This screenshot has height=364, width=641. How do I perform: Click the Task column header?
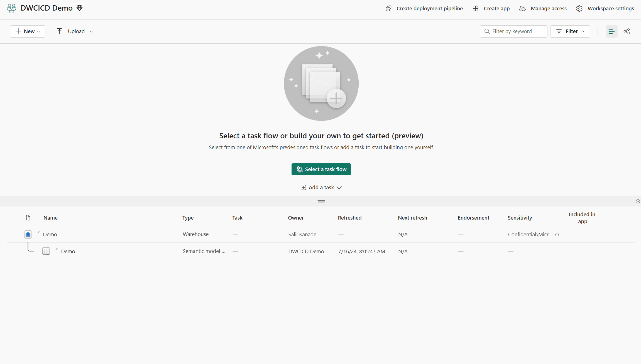[237, 218]
